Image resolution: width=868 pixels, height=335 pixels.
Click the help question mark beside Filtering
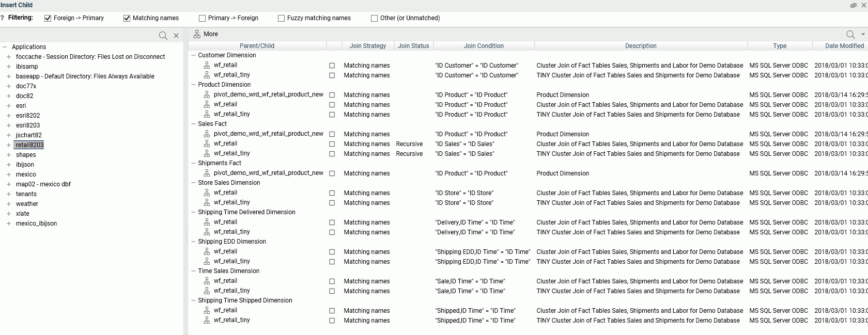[x=3, y=18]
